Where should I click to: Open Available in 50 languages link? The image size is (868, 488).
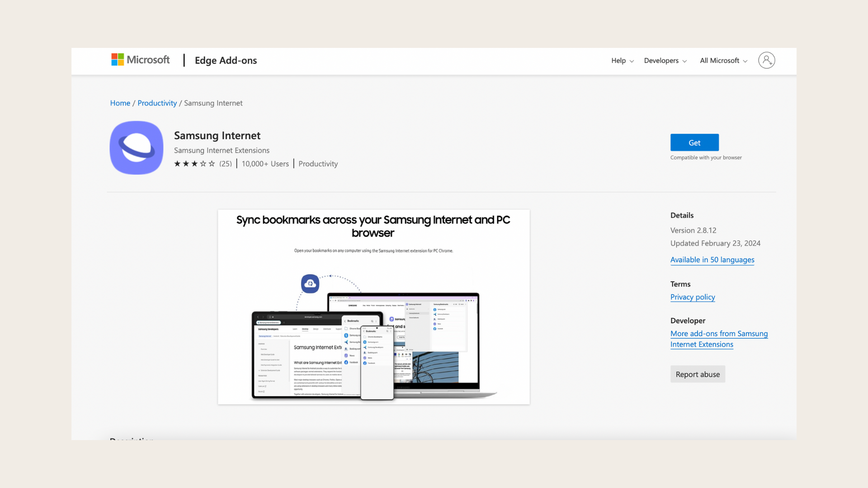point(712,260)
